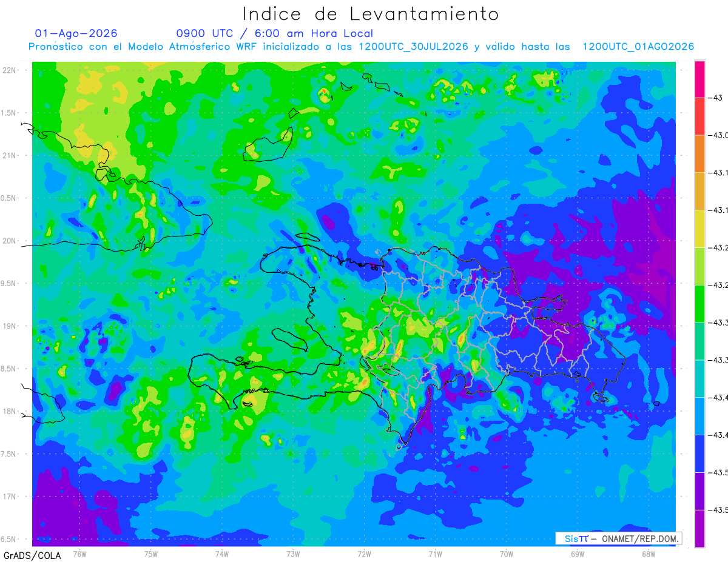Select the sky-blue swatch in the legend
728x562 pixels.
click(699, 416)
